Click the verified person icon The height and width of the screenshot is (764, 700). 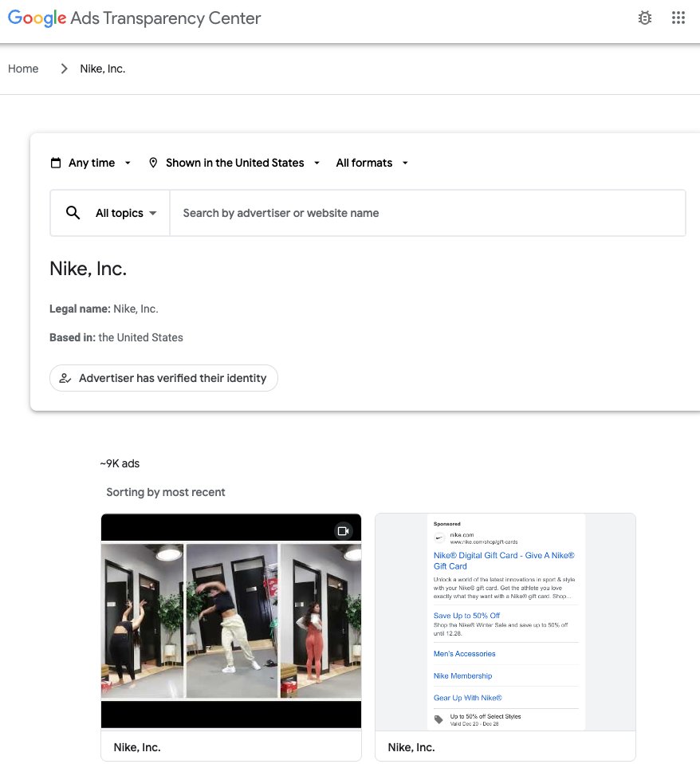(x=65, y=378)
